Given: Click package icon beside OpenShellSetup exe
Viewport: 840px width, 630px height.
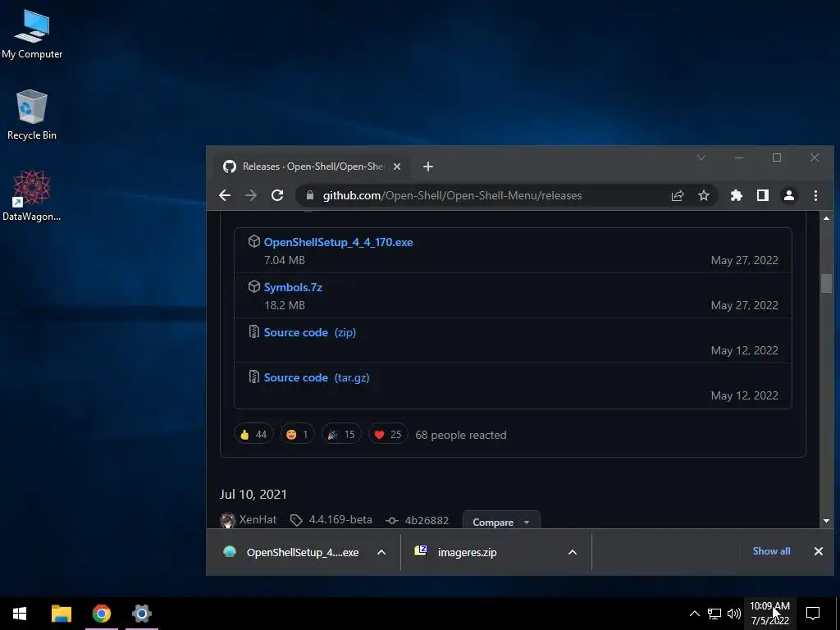Looking at the screenshot, I should (x=254, y=242).
